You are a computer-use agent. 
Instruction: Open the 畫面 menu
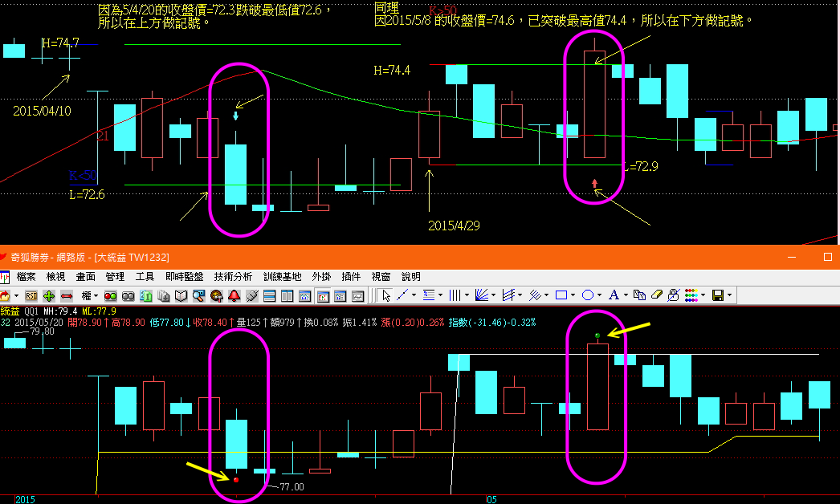[x=86, y=277]
